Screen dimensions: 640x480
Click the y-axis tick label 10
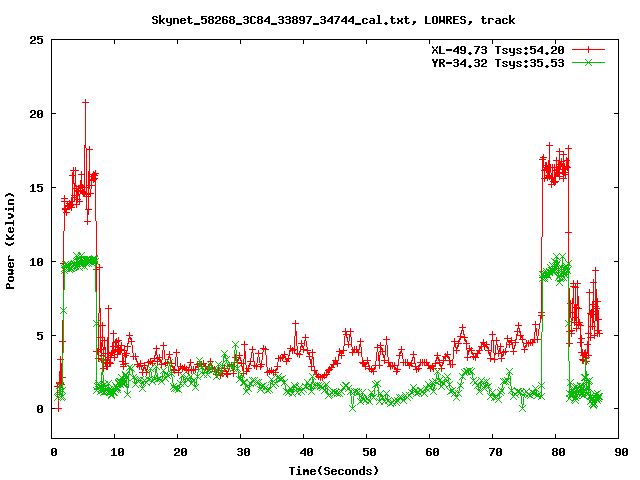tap(36, 262)
